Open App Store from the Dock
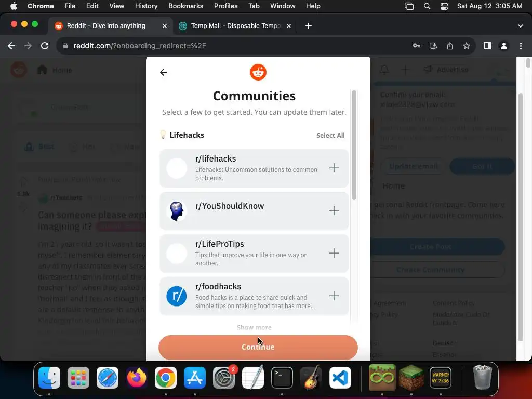This screenshot has width=532, height=399. 195,378
